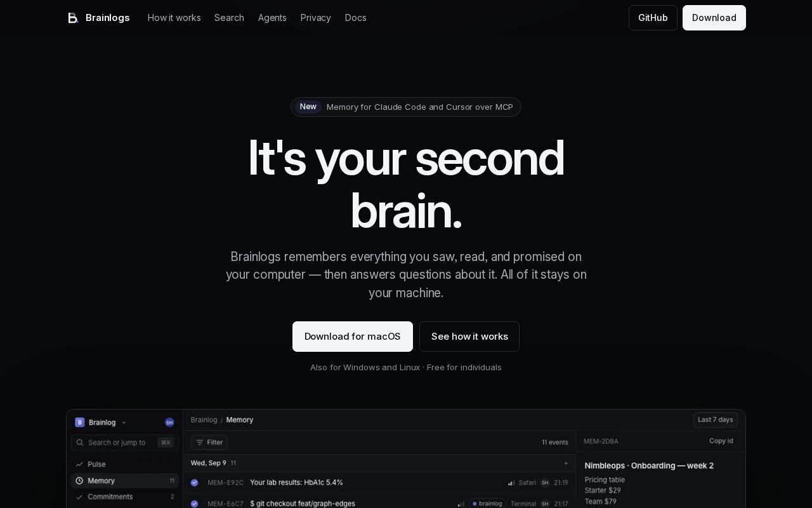The height and width of the screenshot is (508, 812).
Task: Click the SH user avatar in sidebar
Action: 169,422
